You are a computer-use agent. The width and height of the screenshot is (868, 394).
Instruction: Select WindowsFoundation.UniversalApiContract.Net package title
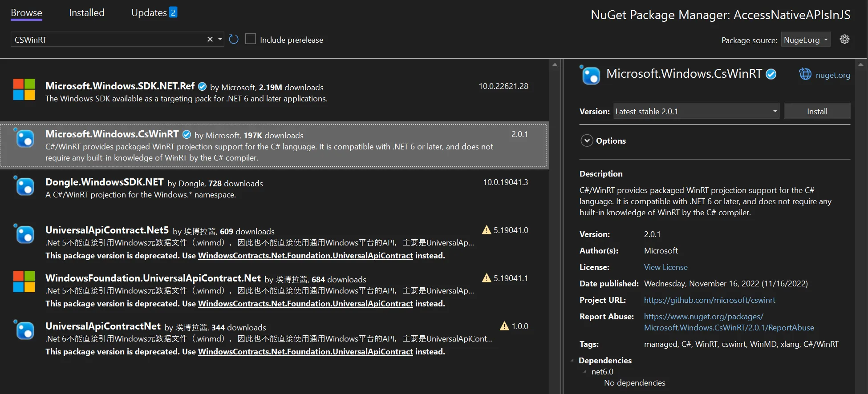[x=153, y=278]
